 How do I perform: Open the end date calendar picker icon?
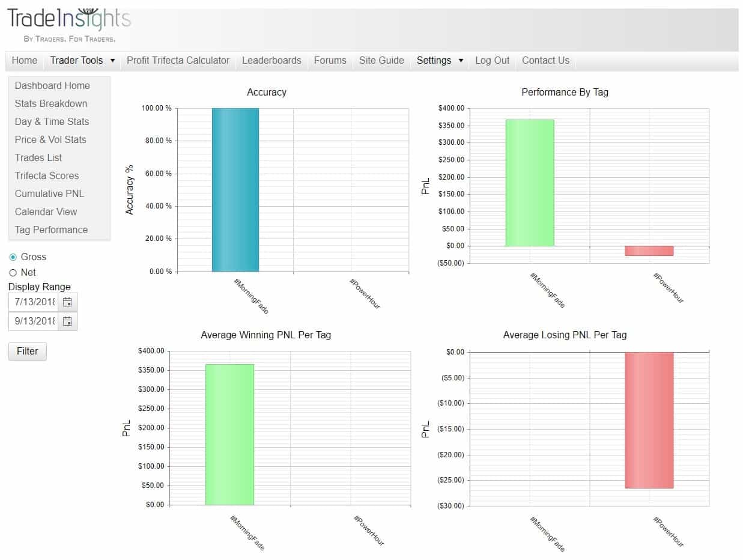click(x=67, y=321)
